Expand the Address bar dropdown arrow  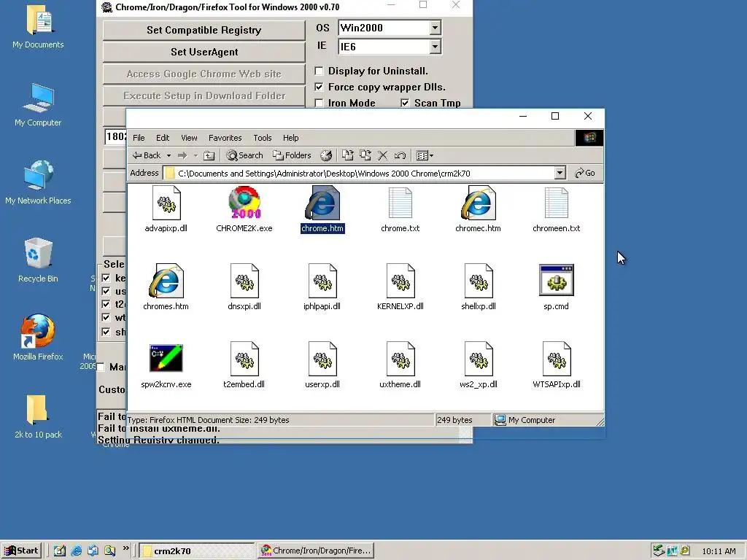pyautogui.click(x=560, y=173)
